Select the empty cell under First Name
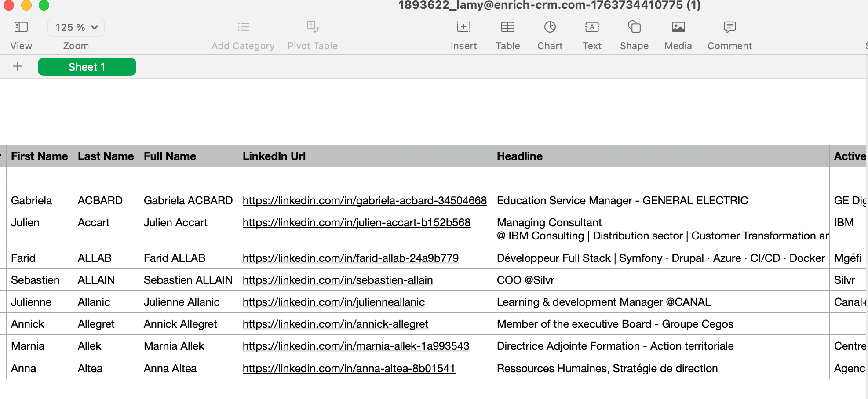The height and width of the screenshot is (399, 868). tap(39, 178)
